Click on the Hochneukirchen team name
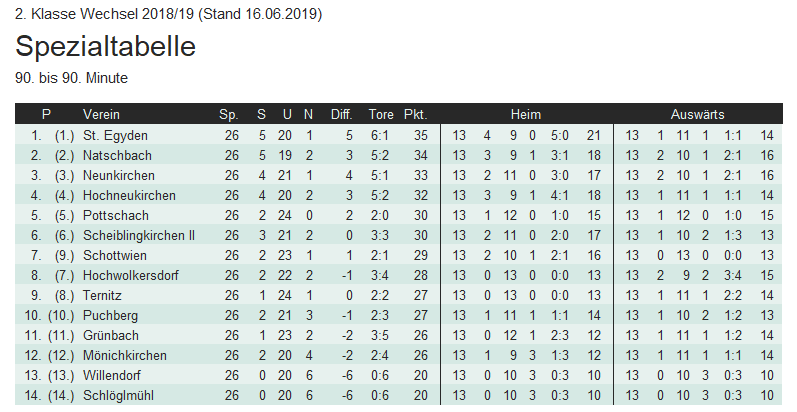 [x=129, y=195]
